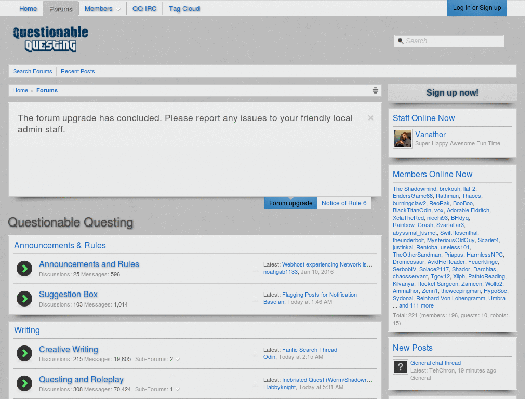Screen dimensions: 532x399
Task: Open Rainbow_Crash's member profile
Action: tap(413, 225)
